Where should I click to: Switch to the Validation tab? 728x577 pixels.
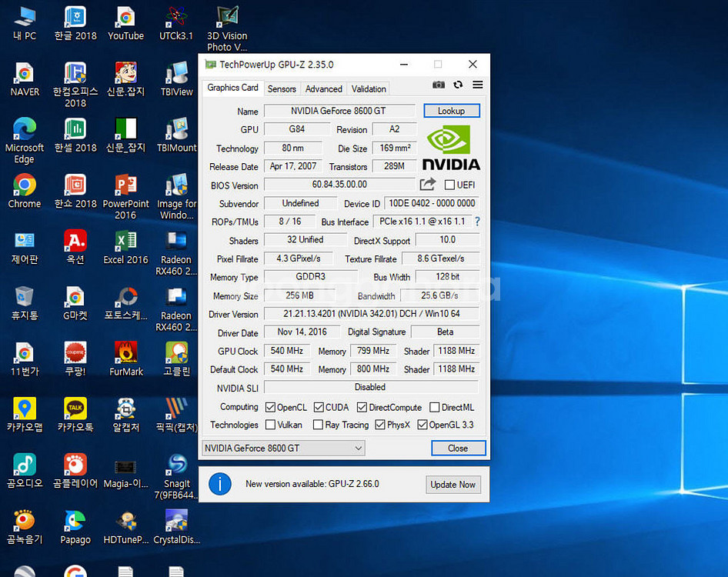[x=369, y=88]
